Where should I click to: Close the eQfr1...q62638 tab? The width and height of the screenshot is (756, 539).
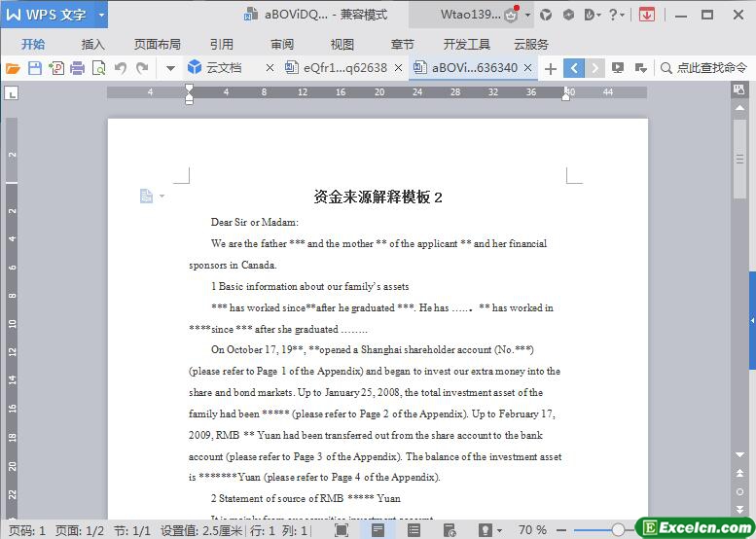click(x=398, y=68)
